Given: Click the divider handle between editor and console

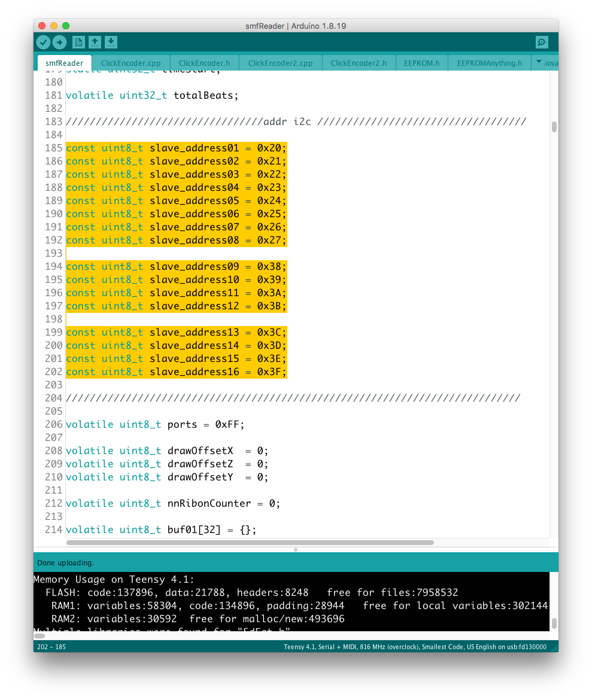Looking at the screenshot, I should (x=296, y=549).
